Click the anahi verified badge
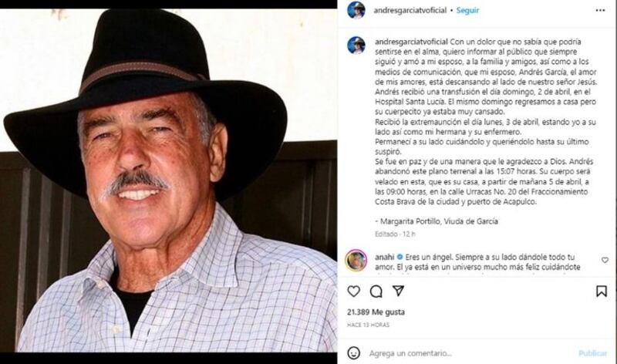617x364 pixels. (400, 257)
